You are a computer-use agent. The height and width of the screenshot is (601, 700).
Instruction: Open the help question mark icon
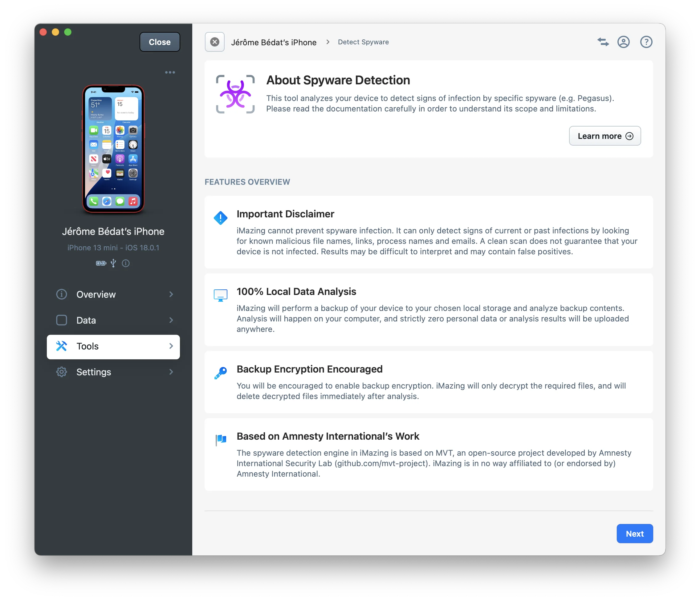[646, 42]
